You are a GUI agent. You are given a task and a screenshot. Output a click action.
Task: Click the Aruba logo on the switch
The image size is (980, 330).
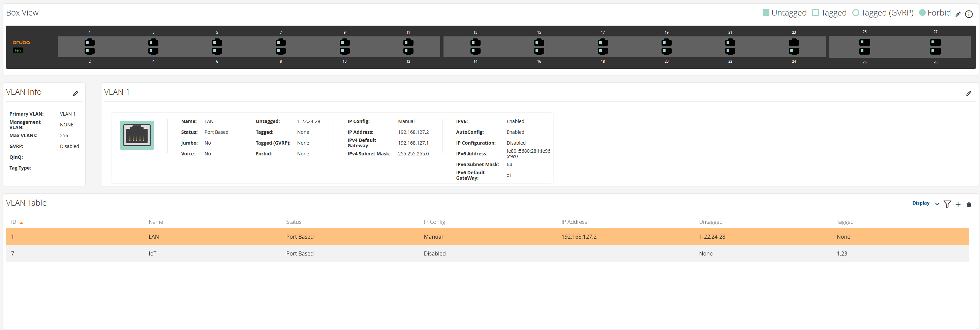coord(21,42)
